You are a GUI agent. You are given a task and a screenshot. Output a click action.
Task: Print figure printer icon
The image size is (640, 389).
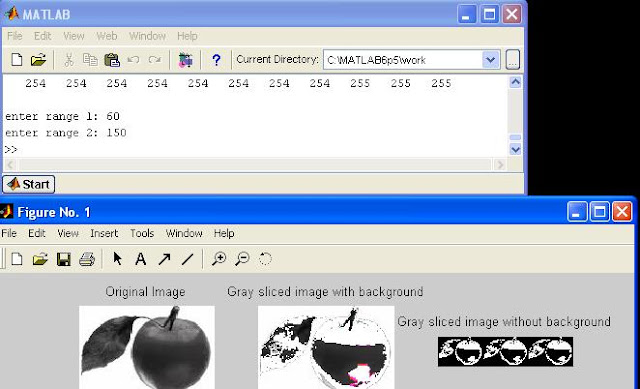(87, 259)
